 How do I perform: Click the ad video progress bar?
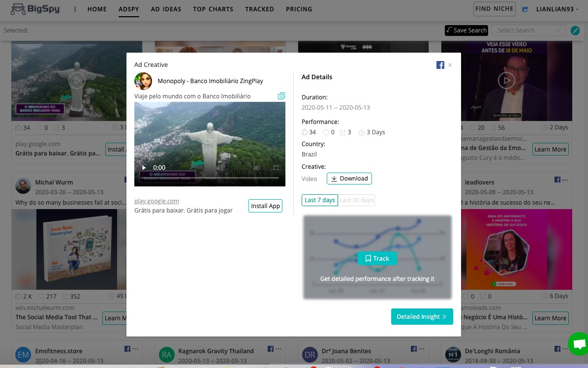[x=210, y=177]
